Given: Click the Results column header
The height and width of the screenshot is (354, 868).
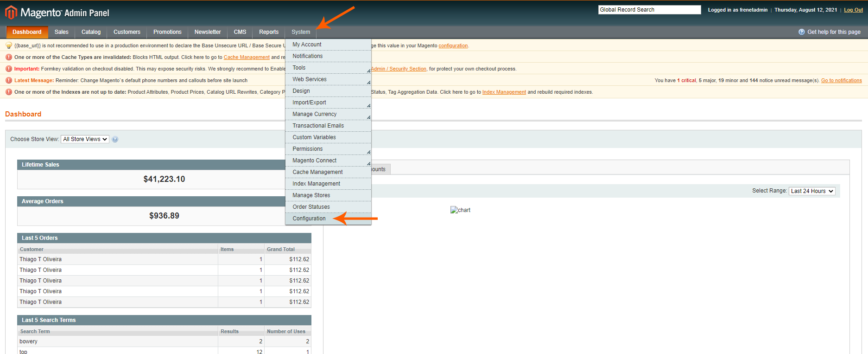Looking at the screenshot, I should 241,331.
